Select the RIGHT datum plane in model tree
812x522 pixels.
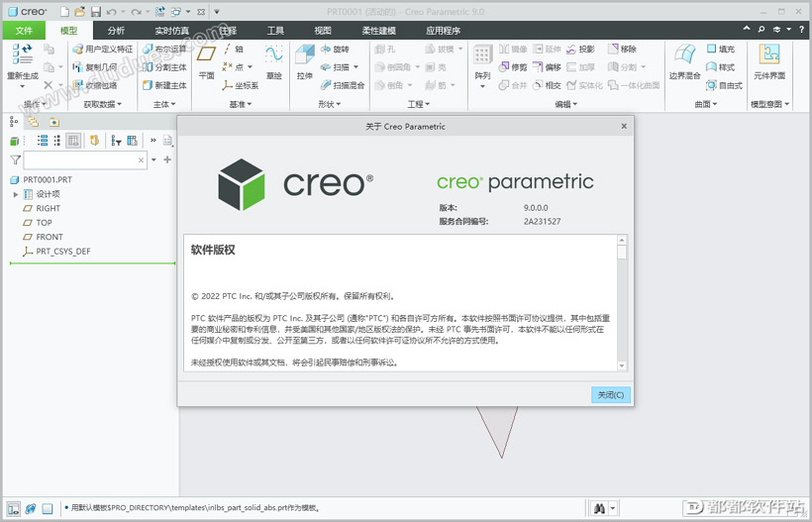coord(42,208)
